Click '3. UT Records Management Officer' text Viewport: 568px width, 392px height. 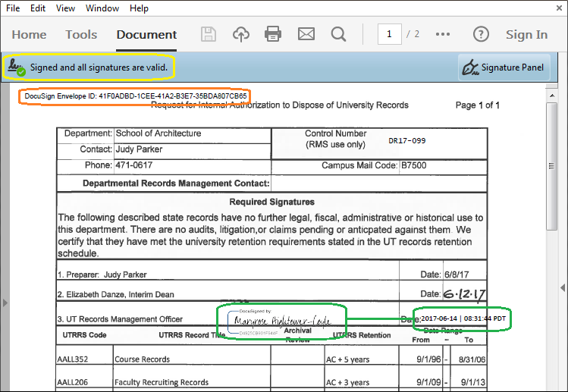120,319
